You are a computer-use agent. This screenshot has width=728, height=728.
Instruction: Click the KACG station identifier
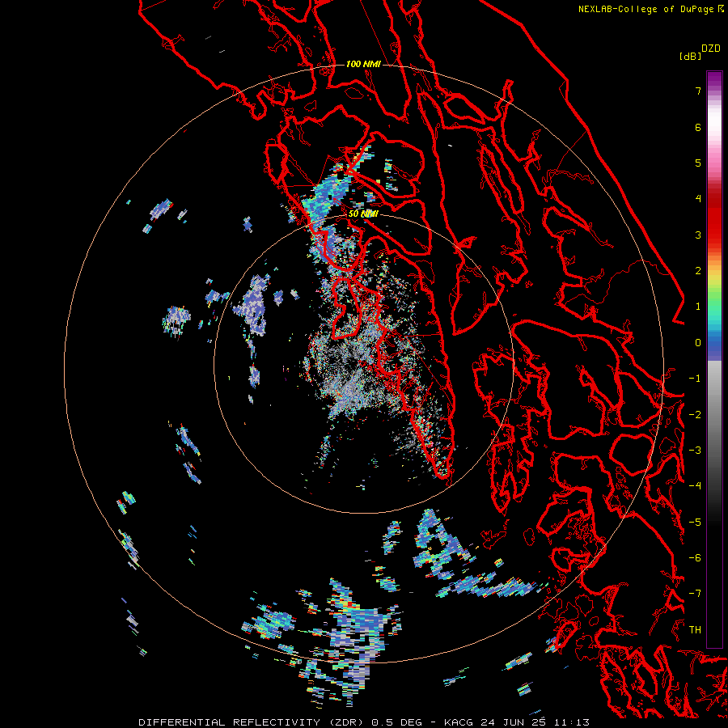click(x=459, y=722)
